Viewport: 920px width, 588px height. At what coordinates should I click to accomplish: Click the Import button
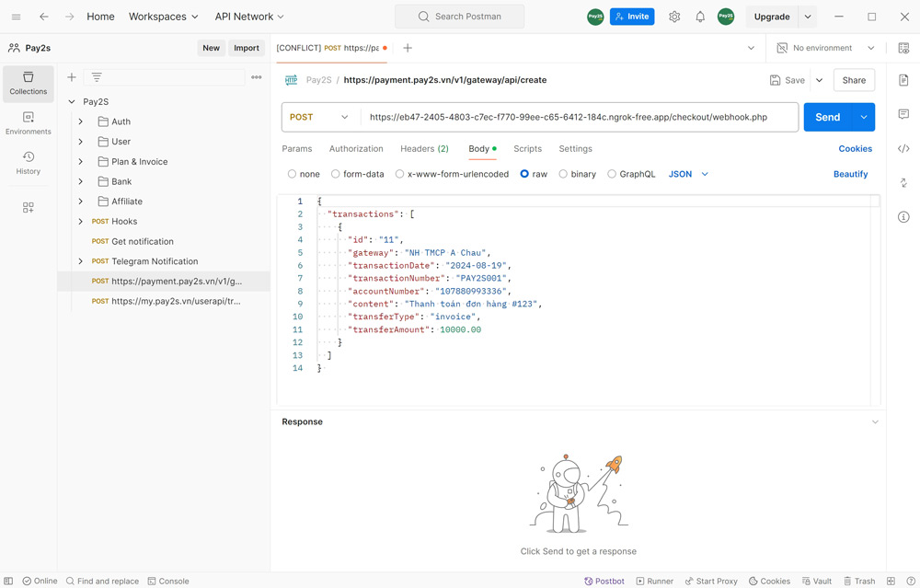point(247,48)
